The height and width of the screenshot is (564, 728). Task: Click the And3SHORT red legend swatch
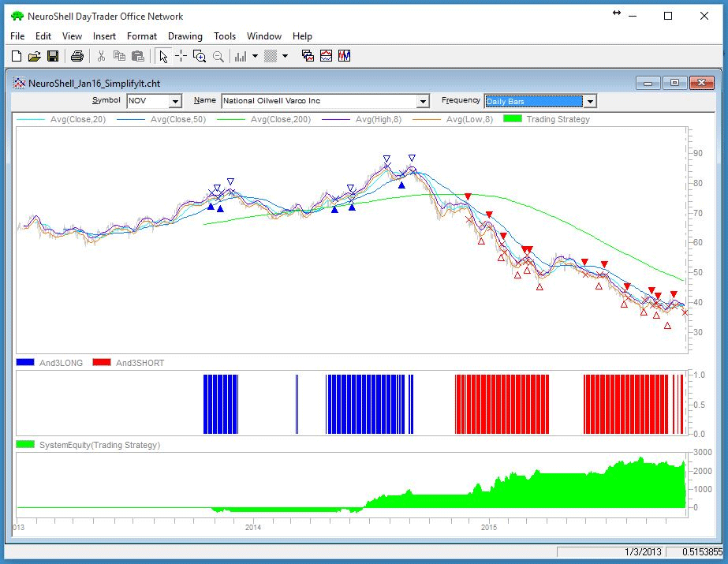(x=102, y=363)
